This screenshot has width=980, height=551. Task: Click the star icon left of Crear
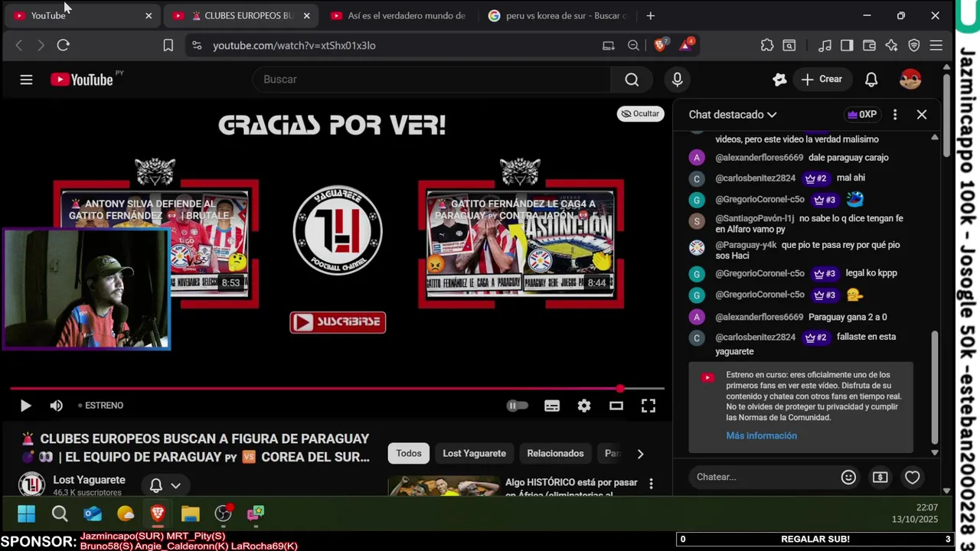point(779,79)
